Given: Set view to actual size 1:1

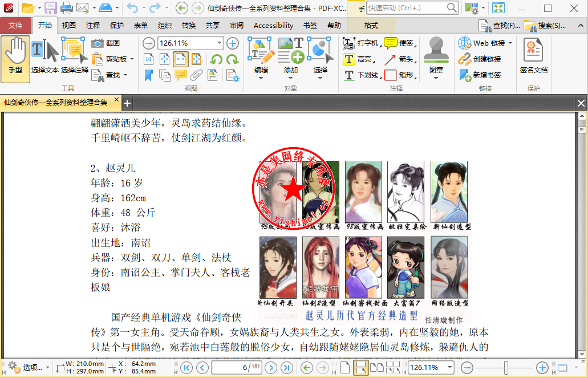Looking at the screenshot, I should [x=149, y=59].
